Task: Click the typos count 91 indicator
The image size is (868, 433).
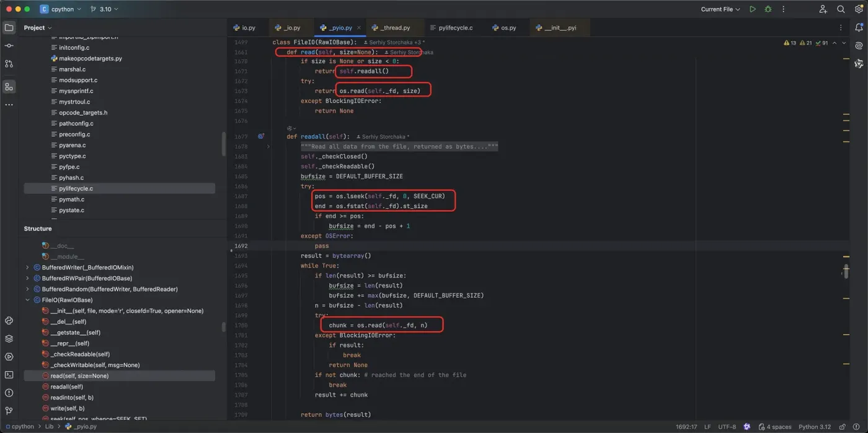Action: point(821,43)
